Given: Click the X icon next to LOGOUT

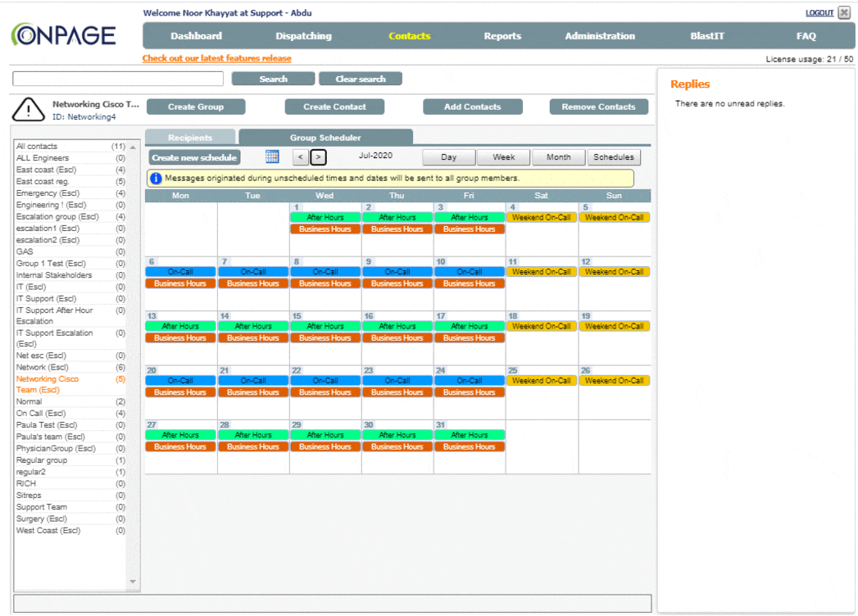Looking at the screenshot, I should click(845, 13).
